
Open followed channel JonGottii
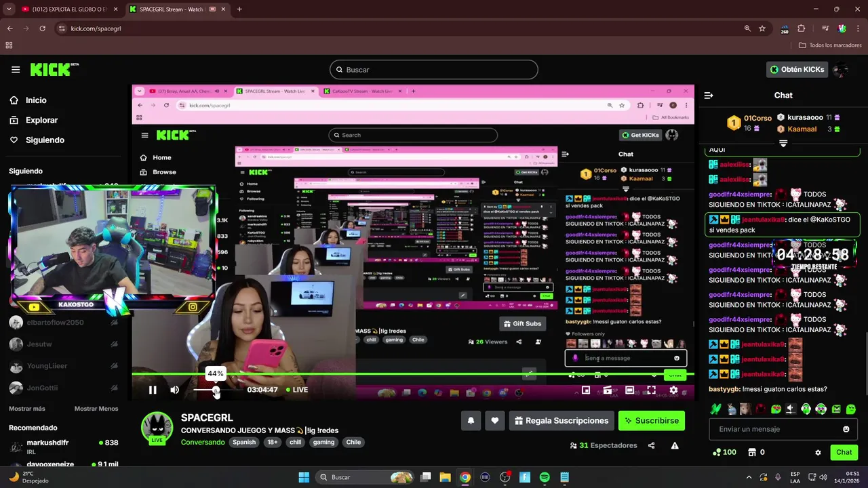pyautogui.click(x=64, y=388)
